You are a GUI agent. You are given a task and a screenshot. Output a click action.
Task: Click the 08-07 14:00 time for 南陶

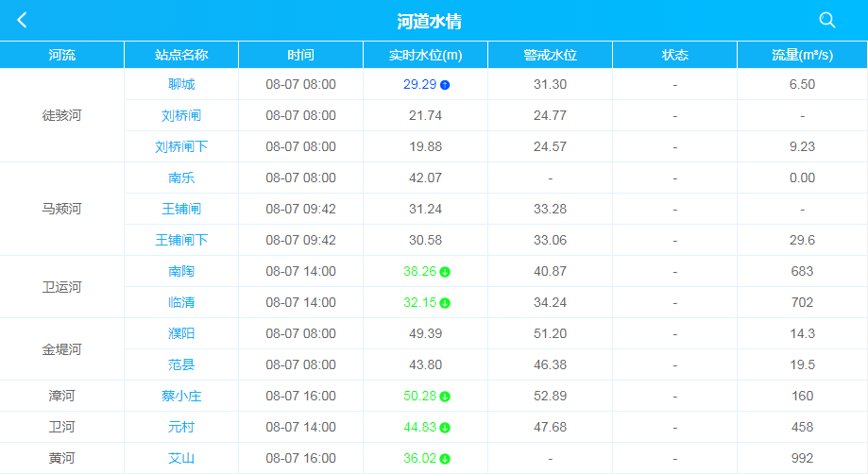coord(300,271)
